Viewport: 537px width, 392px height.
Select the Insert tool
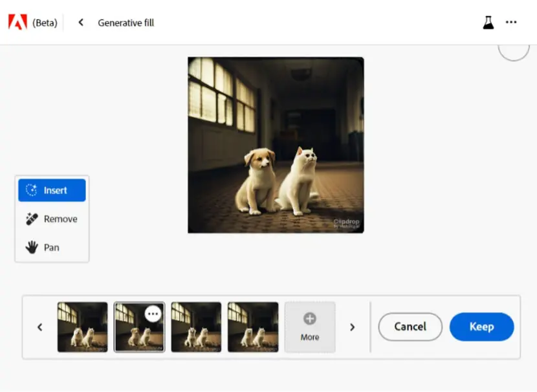point(52,190)
